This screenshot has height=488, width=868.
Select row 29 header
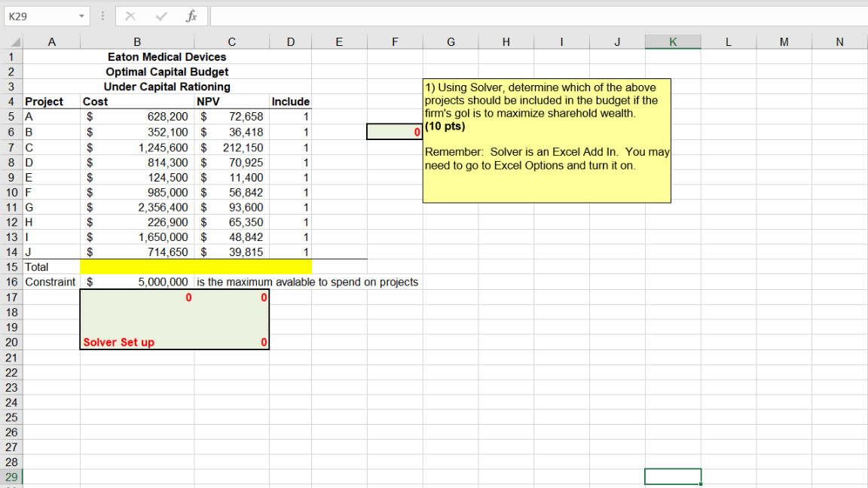(11, 477)
